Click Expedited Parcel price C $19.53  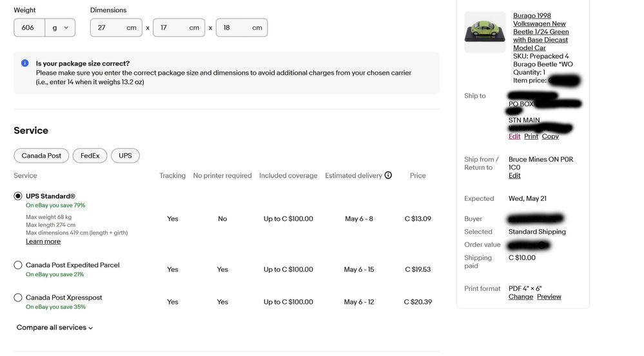pyautogui.click(x=418, y=269)
